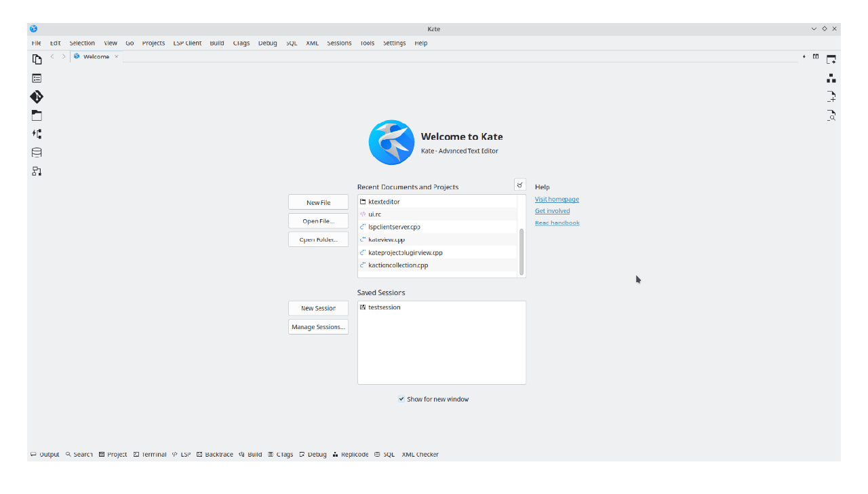The width and height of the screenshot is (868, 494).
Task: Click the clear recent list button
Action: 519,185
